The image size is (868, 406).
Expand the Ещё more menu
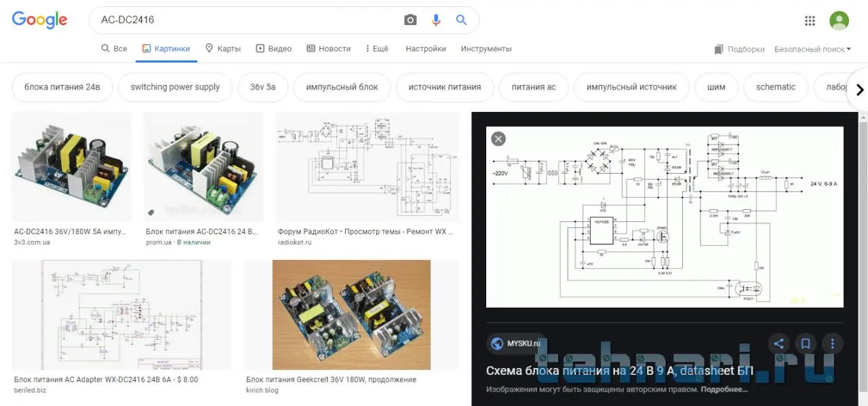(x=377, y=49)
